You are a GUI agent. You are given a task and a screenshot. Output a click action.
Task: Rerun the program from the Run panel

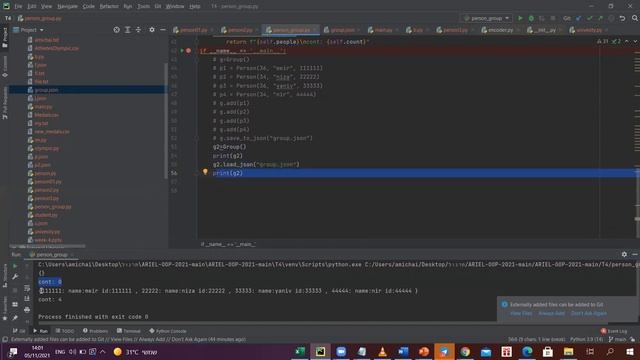(x=15, y=266)
